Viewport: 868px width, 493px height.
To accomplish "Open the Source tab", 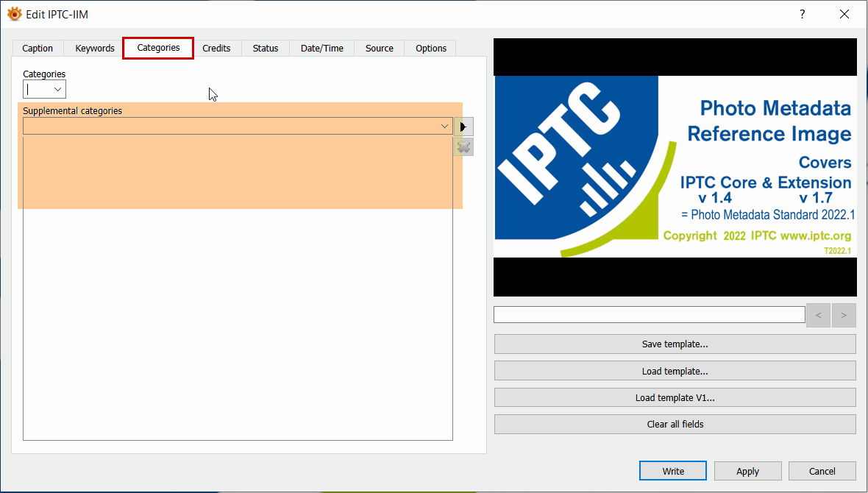I will coord(379,48).
